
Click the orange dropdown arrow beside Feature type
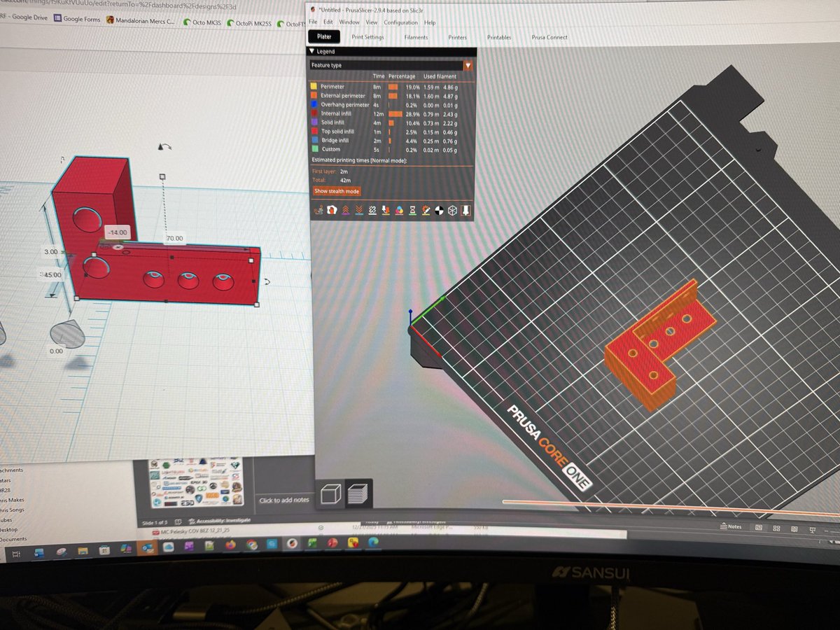468,65
